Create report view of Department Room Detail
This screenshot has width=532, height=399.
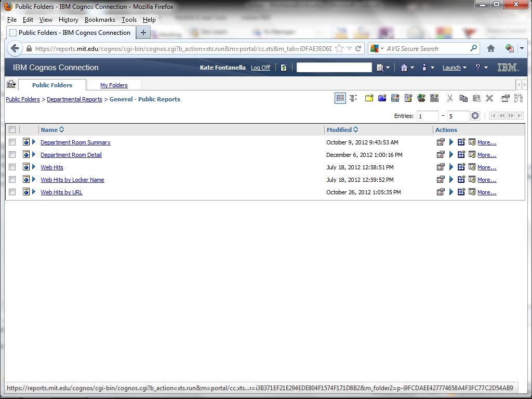(461, 155)
